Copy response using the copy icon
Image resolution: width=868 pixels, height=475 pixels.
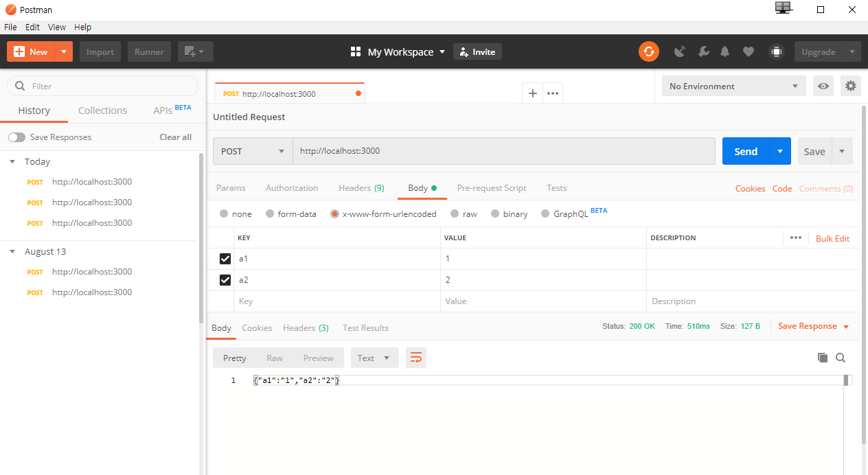pyautogui.click(x=822, y=358)
